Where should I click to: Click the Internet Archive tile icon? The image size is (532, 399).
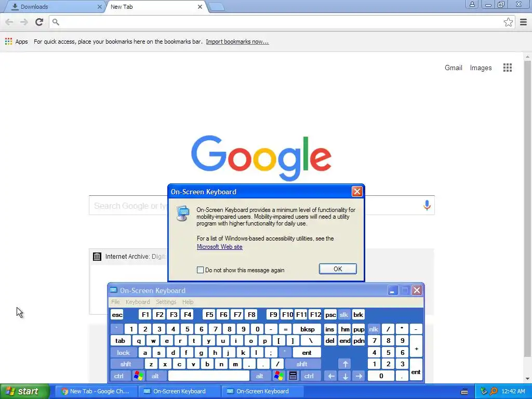click(97, 257)
